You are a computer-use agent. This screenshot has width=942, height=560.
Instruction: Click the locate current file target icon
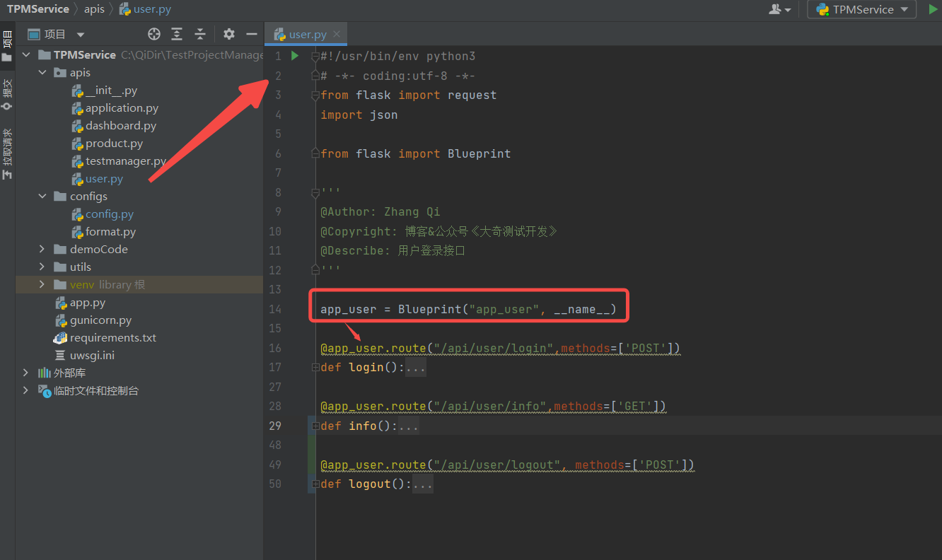click(154, 34)
